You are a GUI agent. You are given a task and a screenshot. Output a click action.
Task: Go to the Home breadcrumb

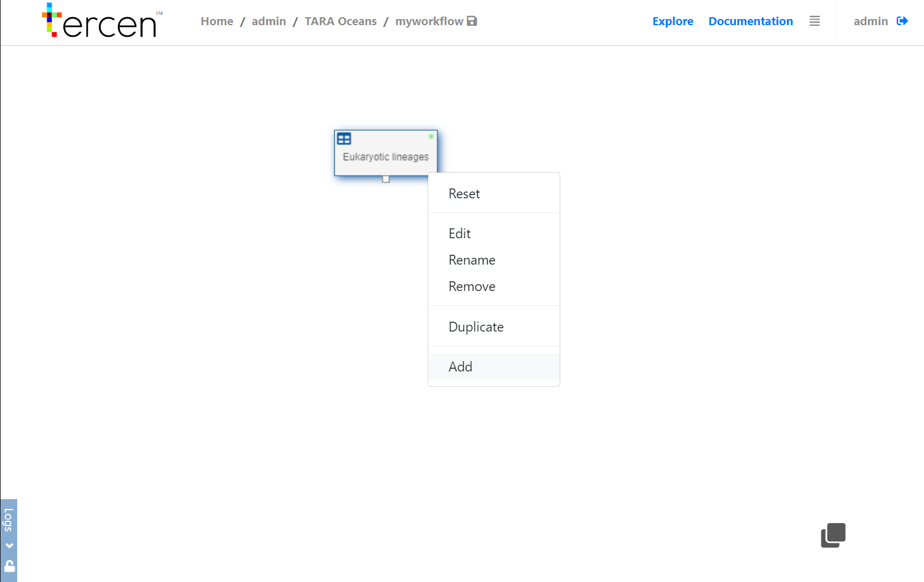[x=217, y=21]
